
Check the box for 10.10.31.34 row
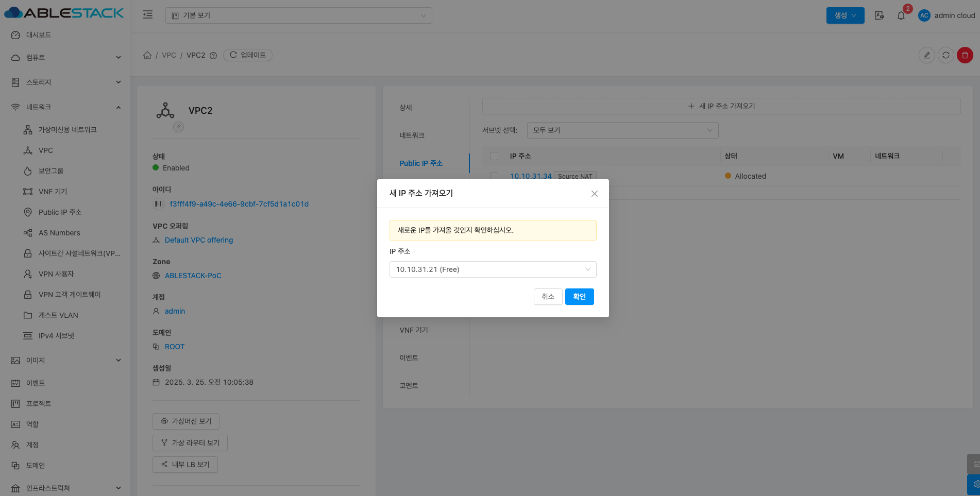point(494,176)
